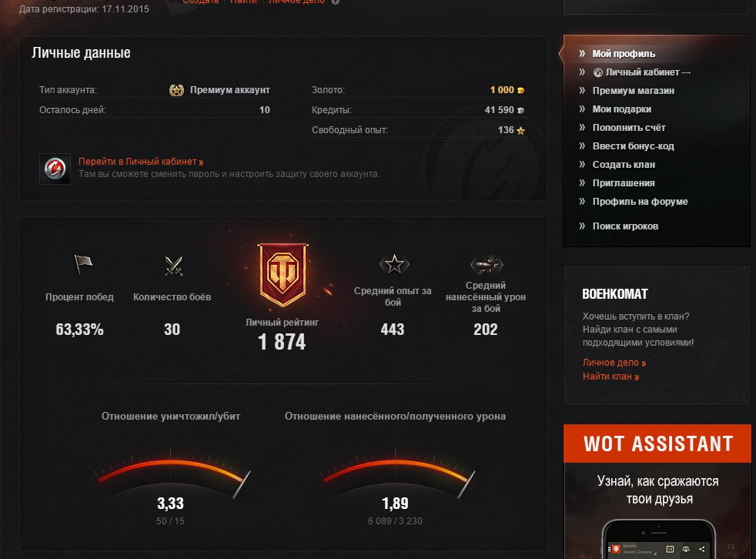
Task: Click the star icon above Средний опыт за бой
Action: point(394,264)
